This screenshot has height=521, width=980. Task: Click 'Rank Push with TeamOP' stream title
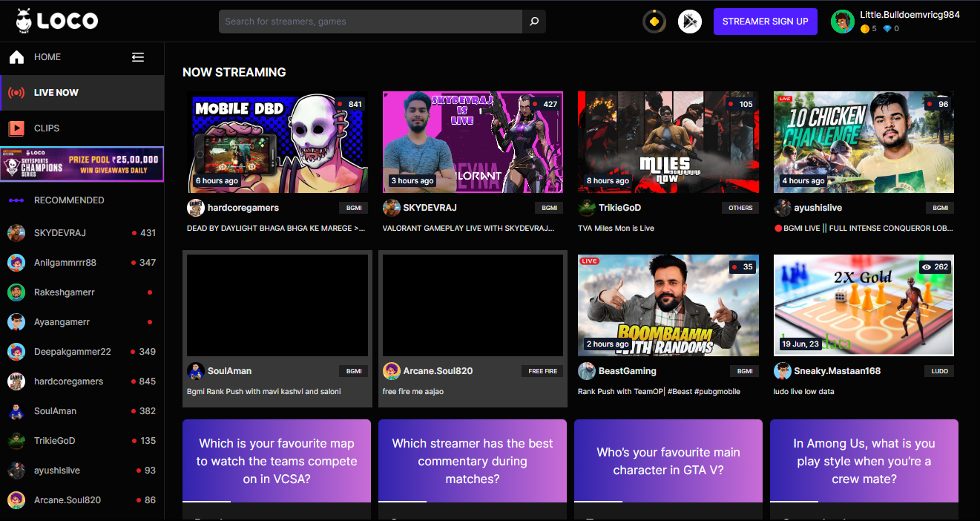pos(659,392)
